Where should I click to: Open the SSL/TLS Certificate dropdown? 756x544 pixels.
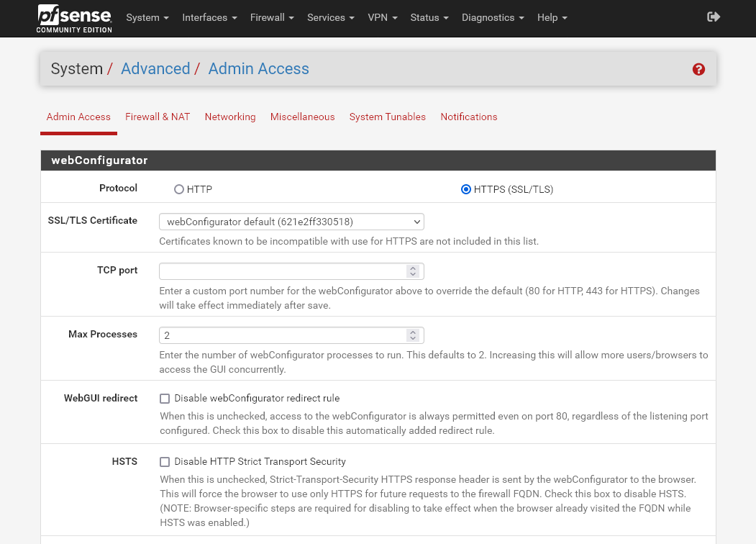(291, 222)
